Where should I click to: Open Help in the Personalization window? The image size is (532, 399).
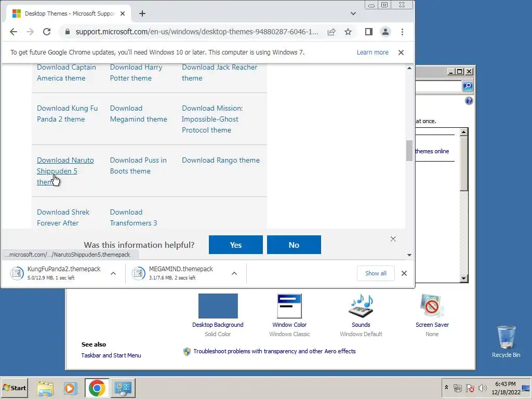point(469,101)
